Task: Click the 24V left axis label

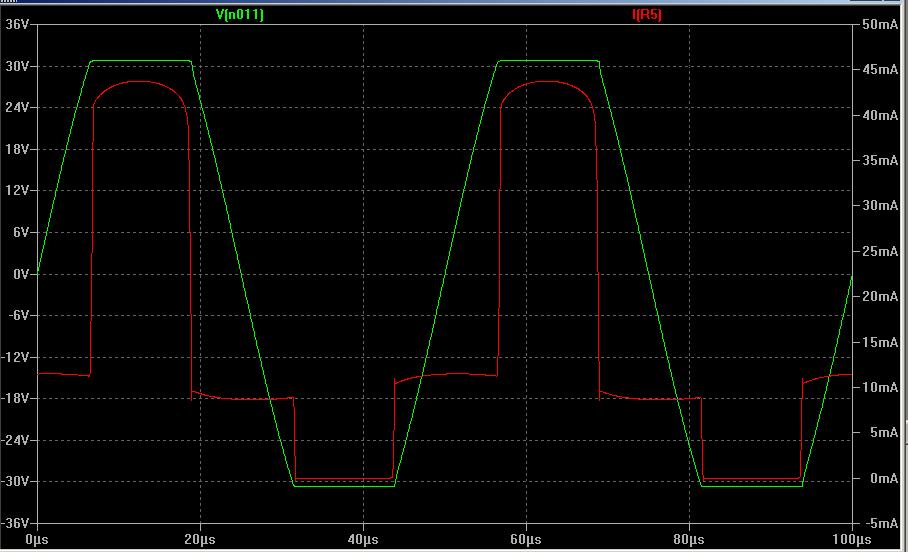Action: click(x=17, y=108)
